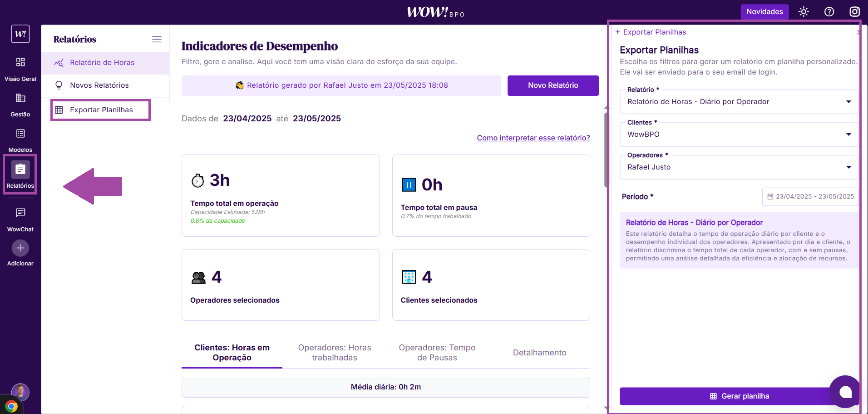Open the Visão Geral dashboard icon
This screenshot has height=414, width=868.
[20, 62]
